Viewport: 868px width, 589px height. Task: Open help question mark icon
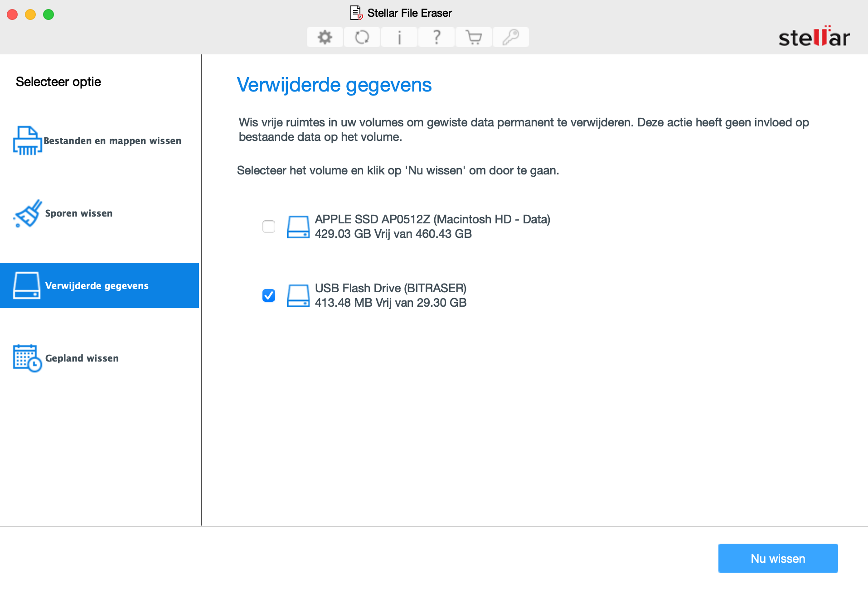click(x=436, y=37)
